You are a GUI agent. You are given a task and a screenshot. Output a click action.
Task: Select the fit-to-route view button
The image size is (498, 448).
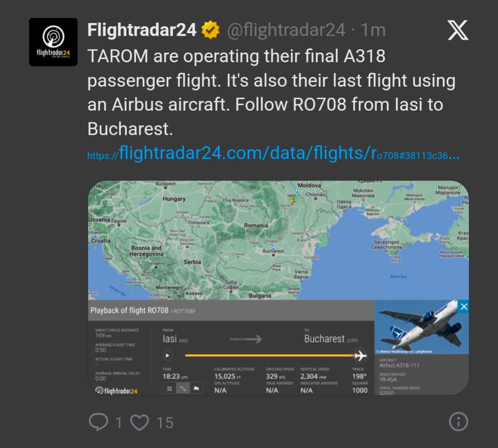click(169, 388)
